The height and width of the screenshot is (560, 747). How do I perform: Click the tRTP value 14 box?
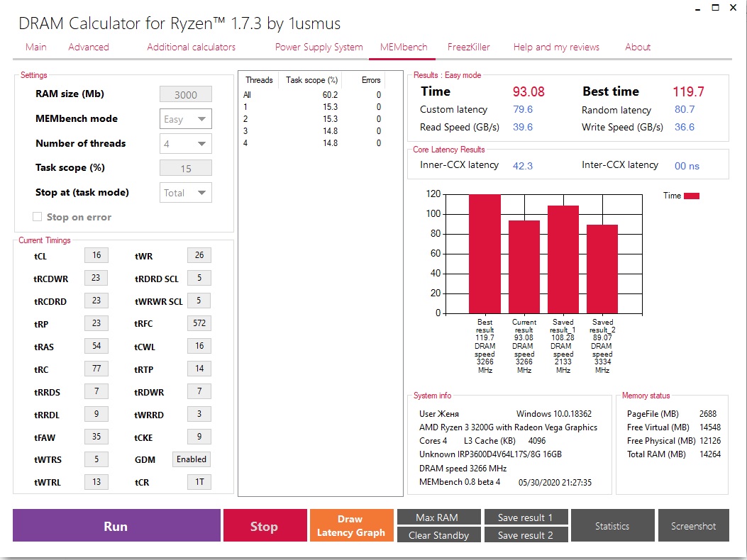(199, 369)
